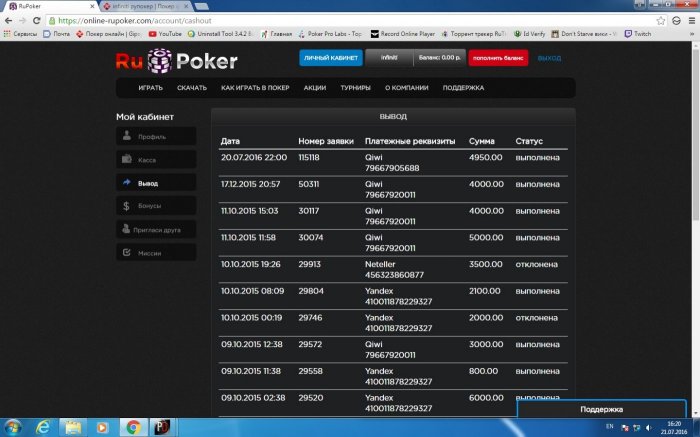Open ИГРАТЬ menu item

click(x=150, y=88)
